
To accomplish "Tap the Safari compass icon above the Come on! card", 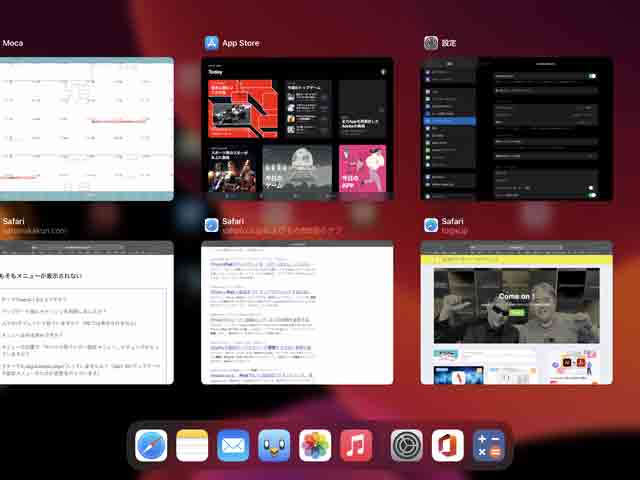I will pyautogui.click(x=431, y=225).
